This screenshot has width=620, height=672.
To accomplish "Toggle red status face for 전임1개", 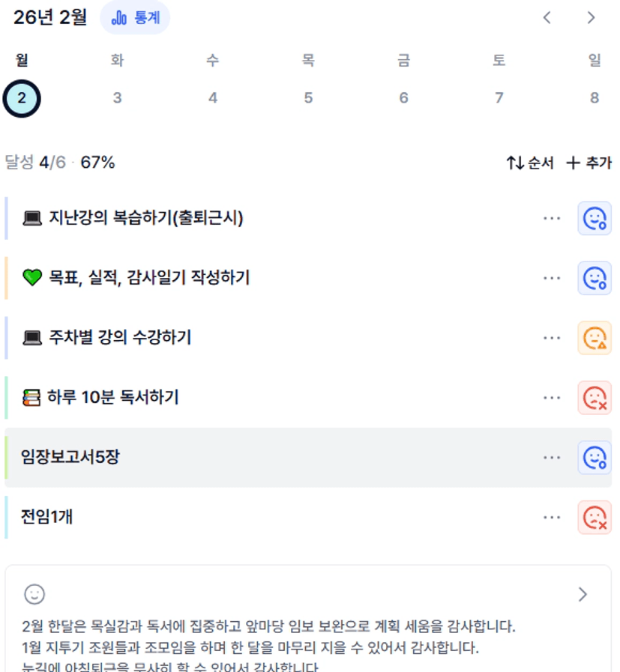I will pyautogui.click(x=595, y=518).
